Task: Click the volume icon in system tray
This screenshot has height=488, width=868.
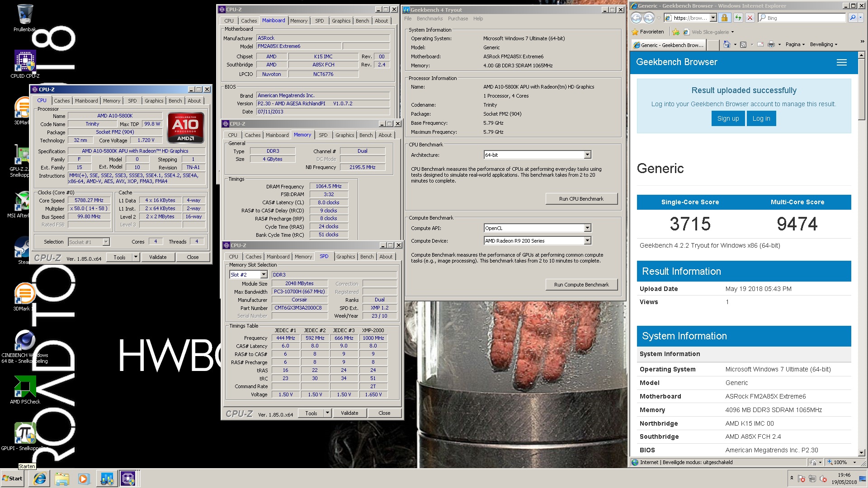Action: [823, 479]
